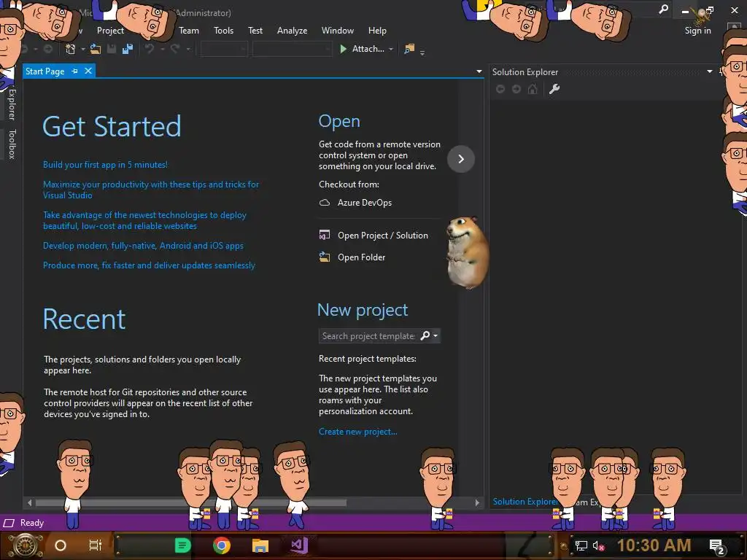Select the Start Page tab
This screenshot has width=747, height=560.
[x=44, y=71]
